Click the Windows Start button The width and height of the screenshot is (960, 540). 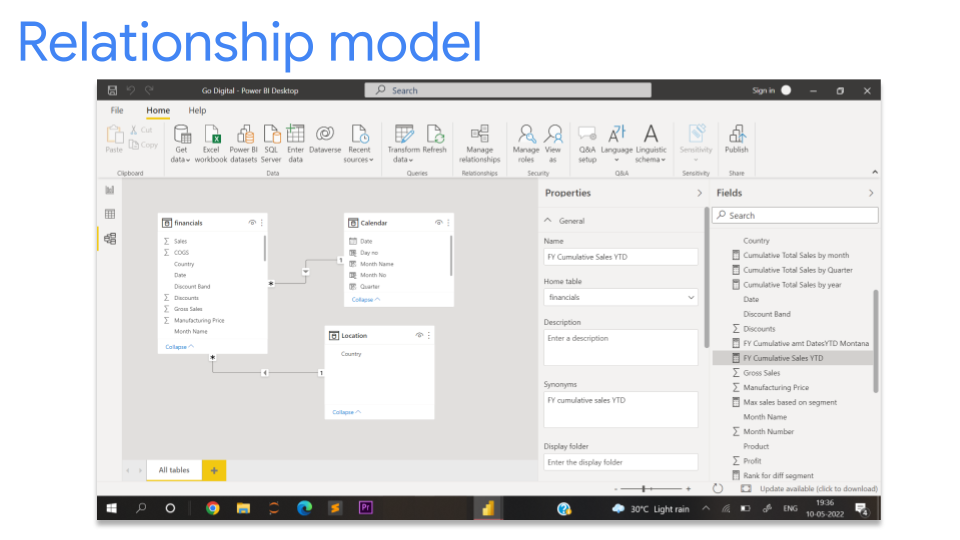112,508
